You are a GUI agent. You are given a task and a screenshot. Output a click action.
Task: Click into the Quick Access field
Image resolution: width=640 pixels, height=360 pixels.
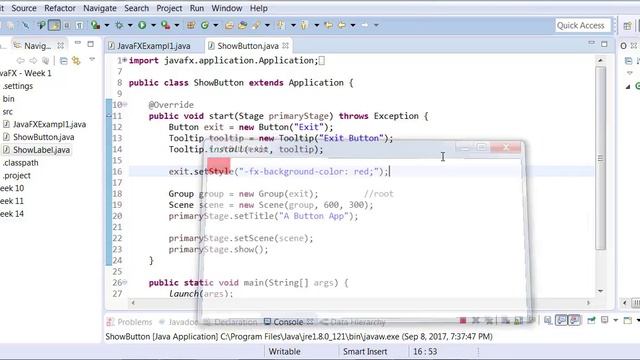tap(582, 25)
